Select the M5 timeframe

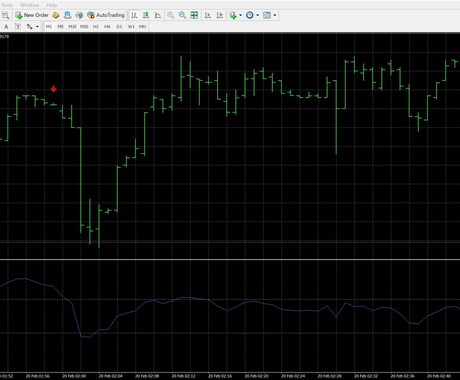pyautogui.click(x=60, y=27)
